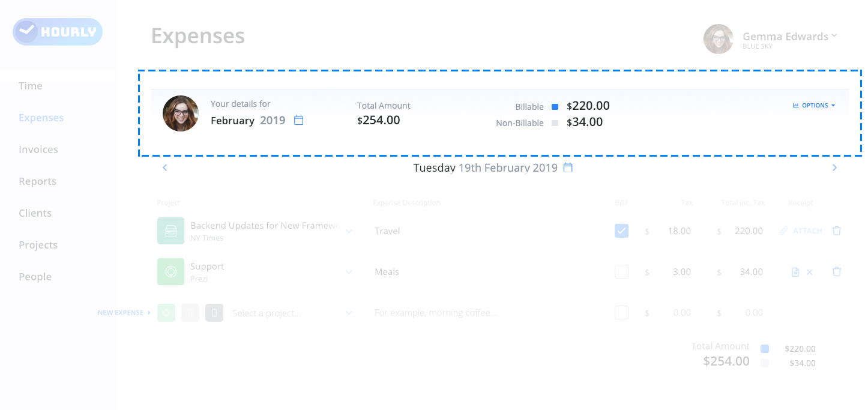View the attached receipt for Meals
This screenshot has width=868, height=410.
[795, 272]
